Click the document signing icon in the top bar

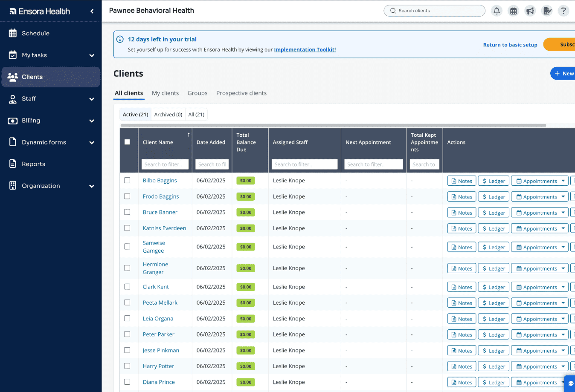pos(547,11)
